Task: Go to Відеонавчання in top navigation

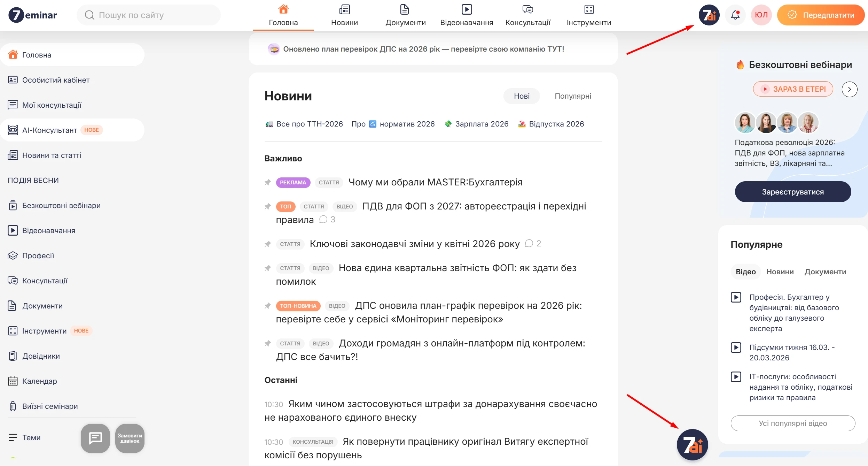Action: 467,15
